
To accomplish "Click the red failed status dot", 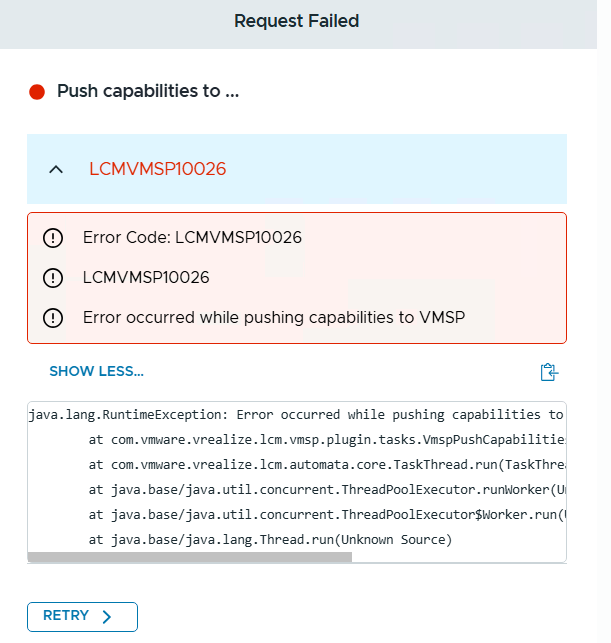I will [x=37, y=92].
